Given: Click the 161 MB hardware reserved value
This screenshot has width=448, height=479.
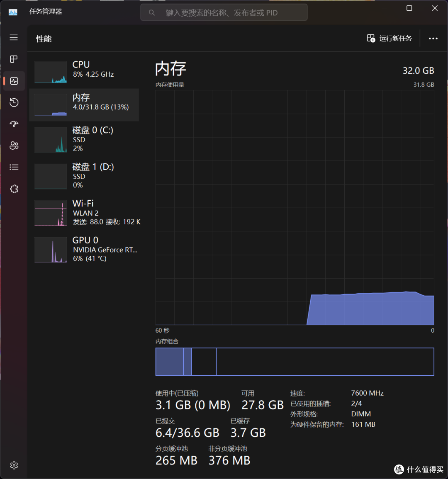Looking at the screenshot, I should [x=363, y=424].
